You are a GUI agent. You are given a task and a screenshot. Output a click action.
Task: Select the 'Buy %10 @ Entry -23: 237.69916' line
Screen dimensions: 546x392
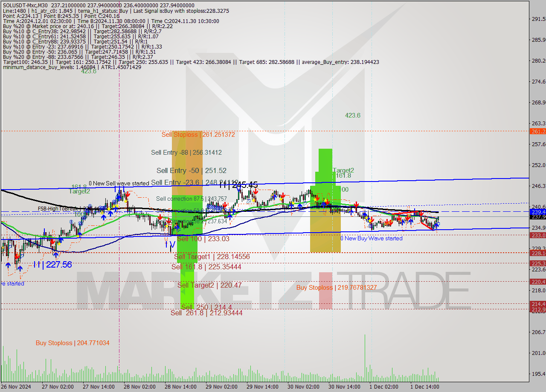[x=82, y=46]
